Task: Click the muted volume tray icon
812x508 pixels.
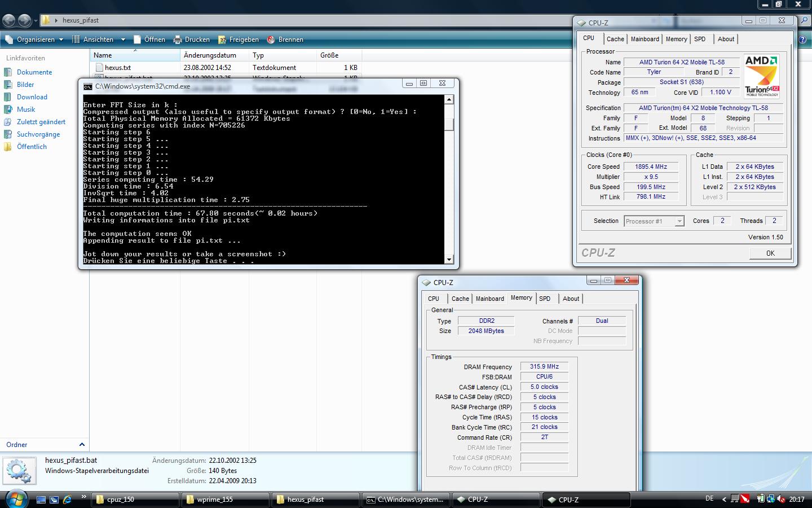Action: (781, 499)
